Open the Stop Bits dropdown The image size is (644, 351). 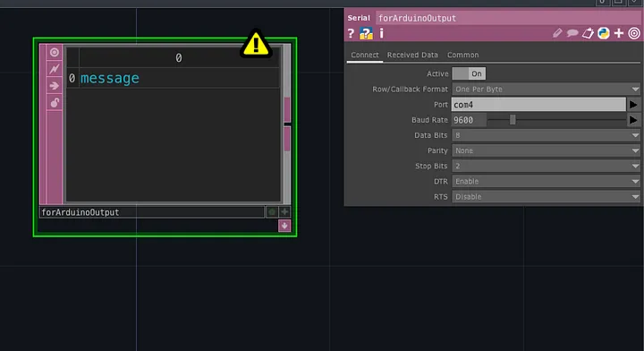546,166
